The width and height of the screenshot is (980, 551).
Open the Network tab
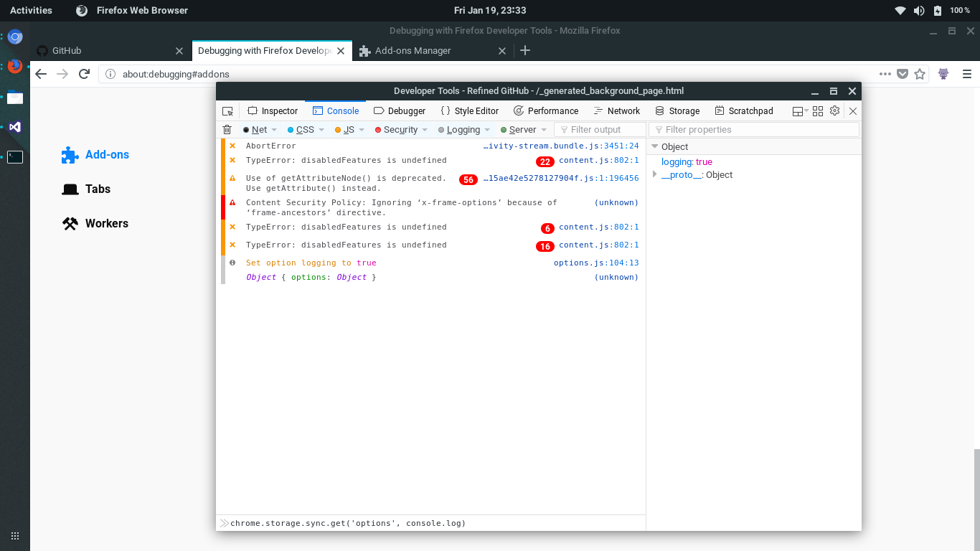tap(617, 111)
